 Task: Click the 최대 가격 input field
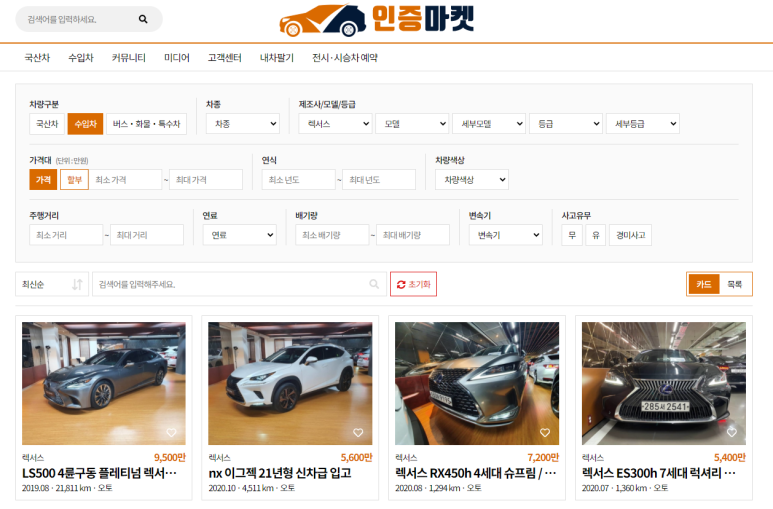coord(206,180)
